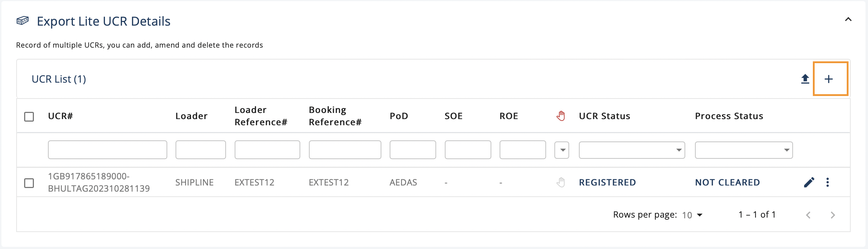The width and height of the screenshot is (868, 249).
Task: Collapse the Export Lite UCR Details section
Action: [x=848, y=19]
